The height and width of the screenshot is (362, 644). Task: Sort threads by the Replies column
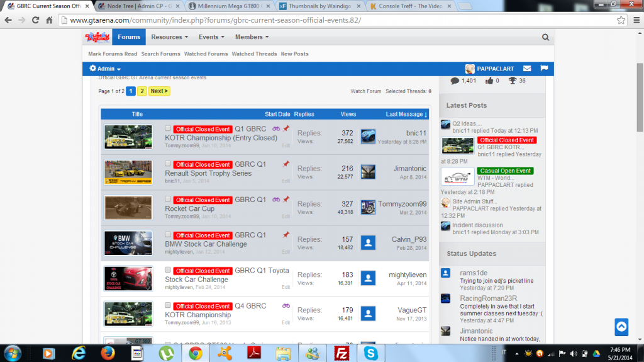304,115
